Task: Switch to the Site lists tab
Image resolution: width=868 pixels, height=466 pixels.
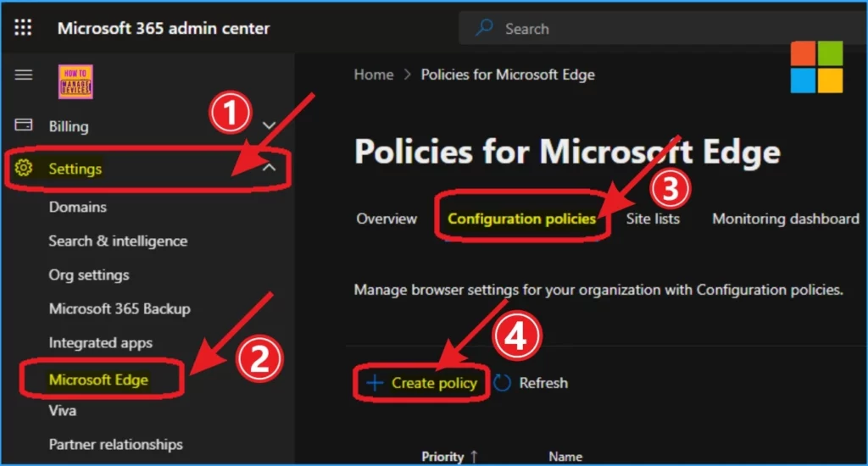Action: click(x=653, y=219)
